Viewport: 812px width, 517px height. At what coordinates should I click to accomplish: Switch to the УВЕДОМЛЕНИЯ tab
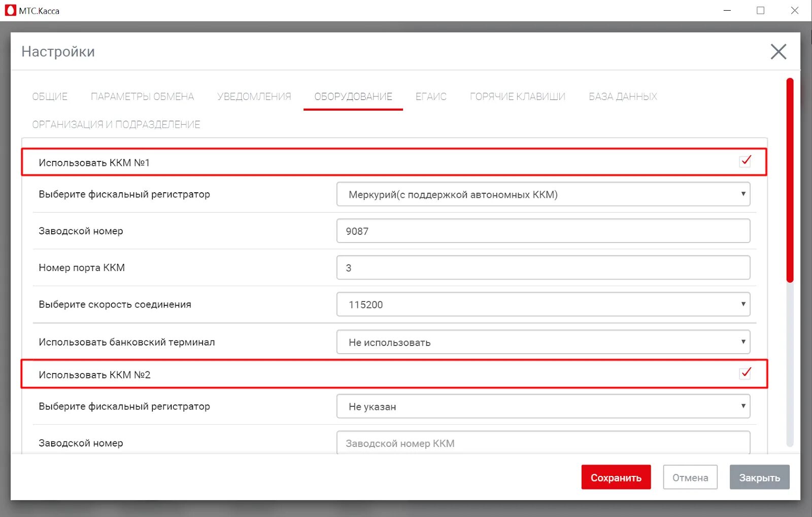[x=254, y=96]
